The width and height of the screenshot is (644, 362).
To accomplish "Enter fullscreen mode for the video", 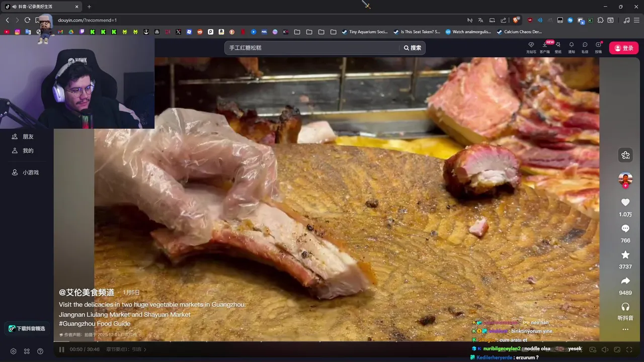I will point(629,350).
